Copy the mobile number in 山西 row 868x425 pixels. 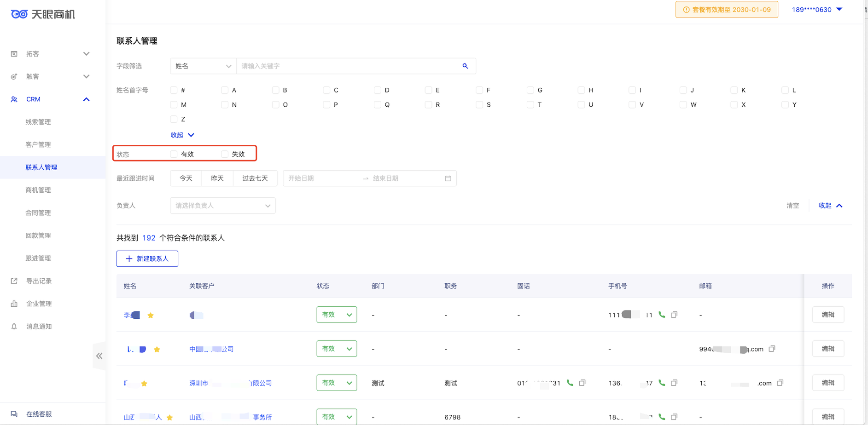[674, 417]
